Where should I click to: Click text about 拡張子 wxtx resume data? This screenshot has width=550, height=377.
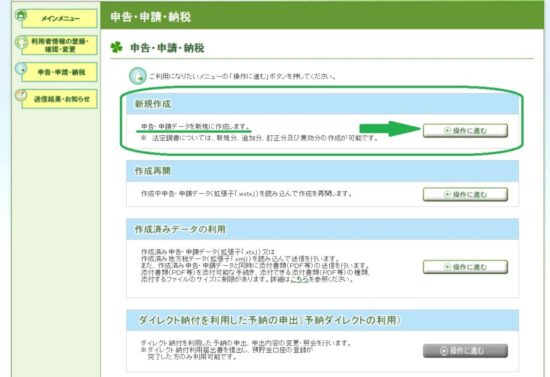246,194
